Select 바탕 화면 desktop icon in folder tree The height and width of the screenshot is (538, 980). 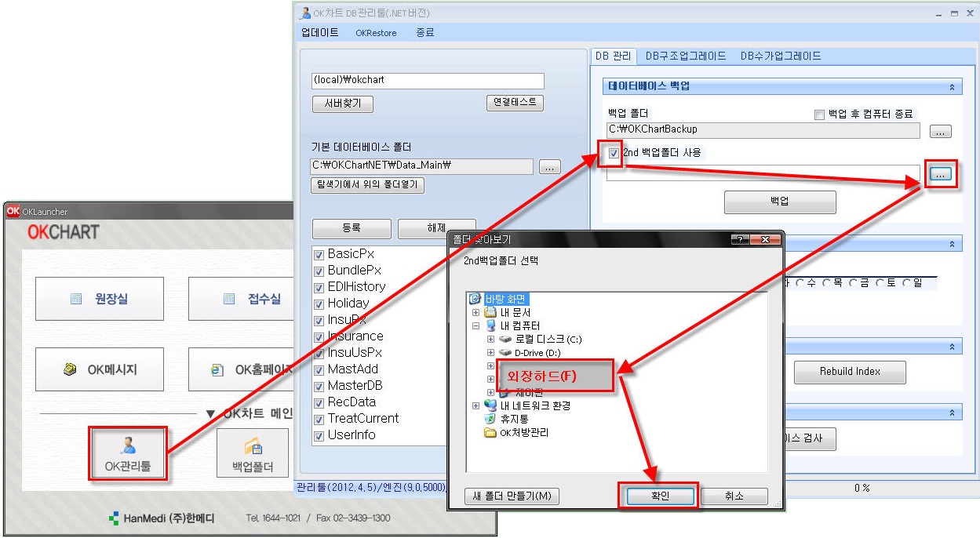coord(475,299)
